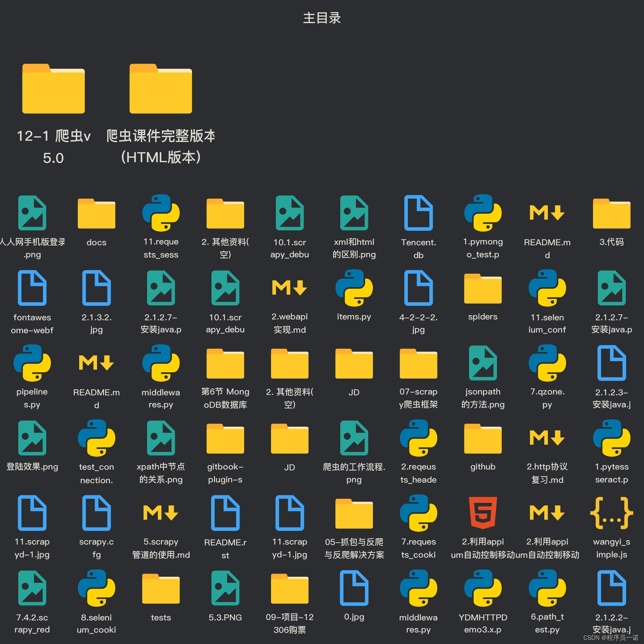Open the tests folder
The height and width of the screenshot is (644, 644).
point(161,589)
